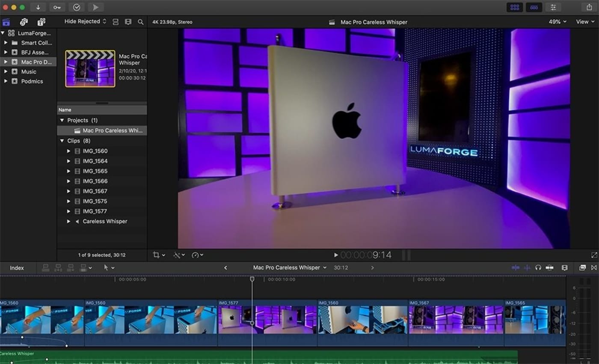Open the enhancements magic wand dropdown
This screenshot has height=364, width=599.
pos(179,255)
